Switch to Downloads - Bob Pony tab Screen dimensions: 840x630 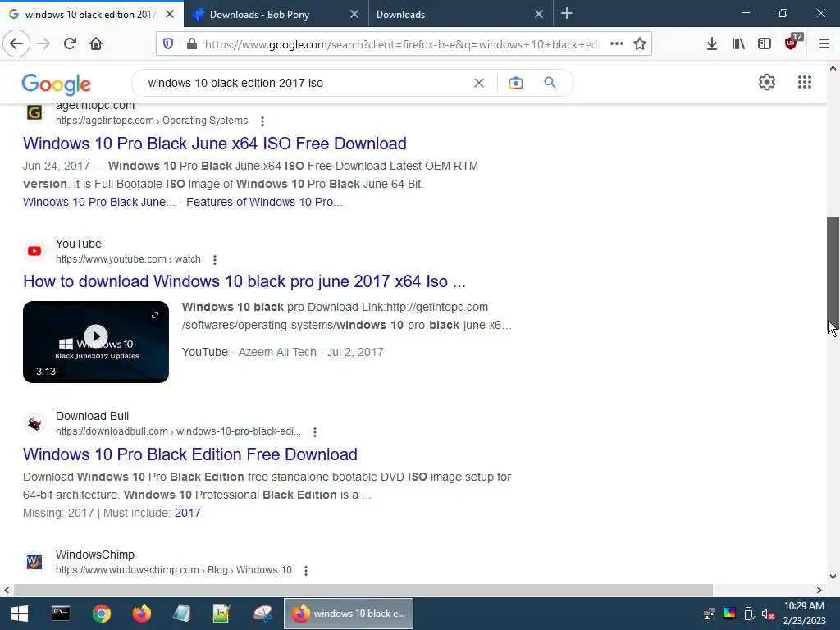(276, 15)
